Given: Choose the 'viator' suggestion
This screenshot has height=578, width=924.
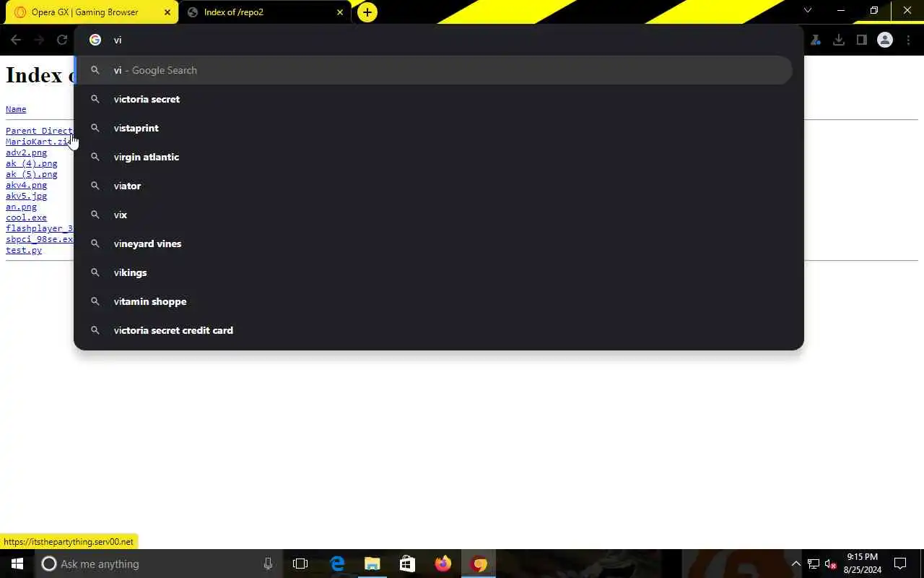Looking at the screenshot, I should [x=435, y=186].
